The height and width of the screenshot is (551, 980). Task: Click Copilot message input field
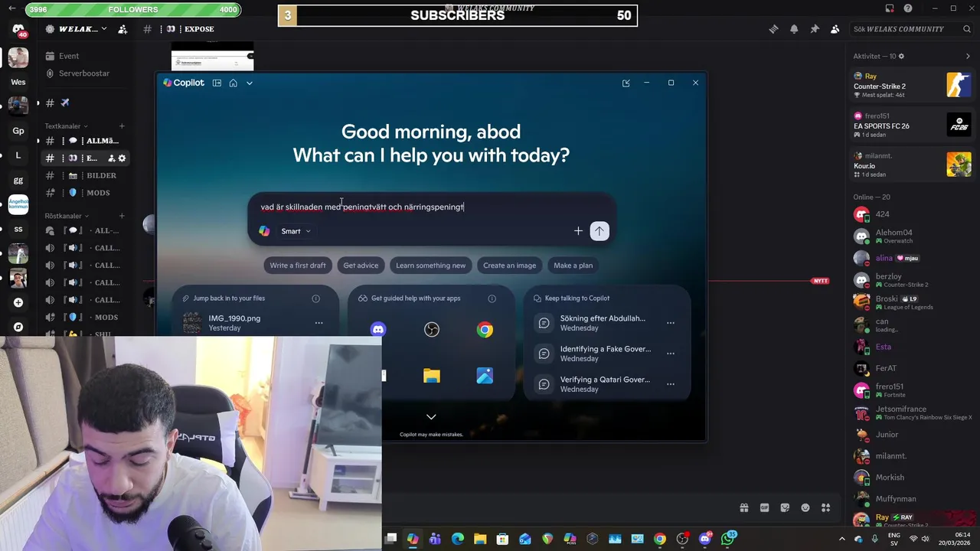(431, 207)
